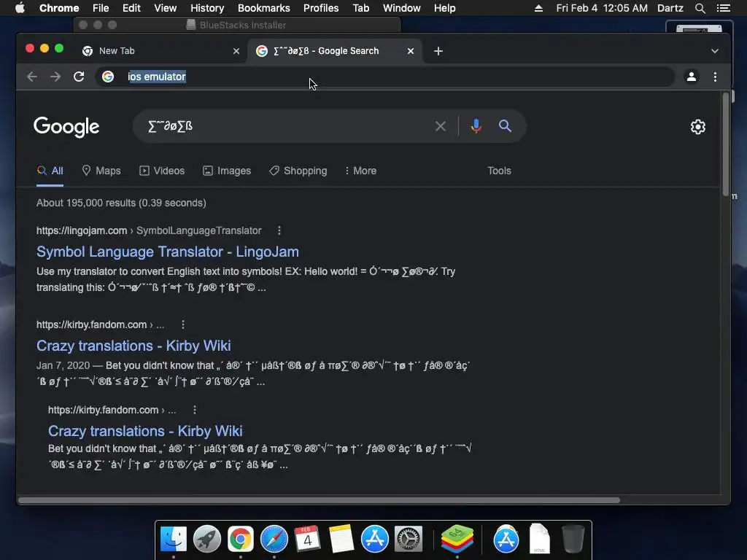Close the New Tab tab
747x560 pixels.
(x=236, y=51)
